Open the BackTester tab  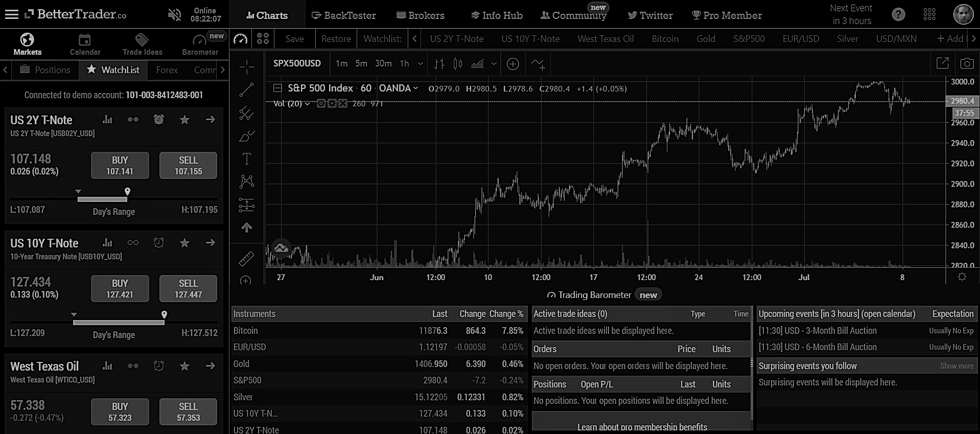point(343,15)
